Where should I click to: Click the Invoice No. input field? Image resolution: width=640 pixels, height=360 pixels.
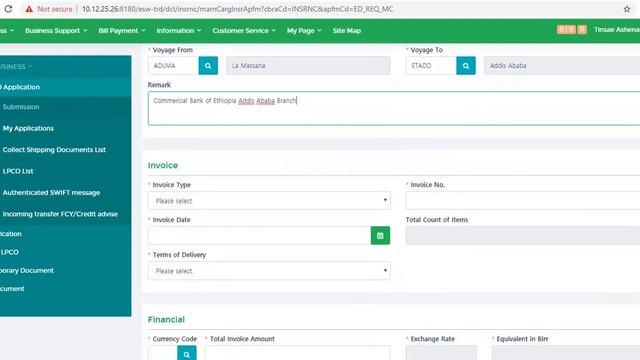click(x=523, y=201)
